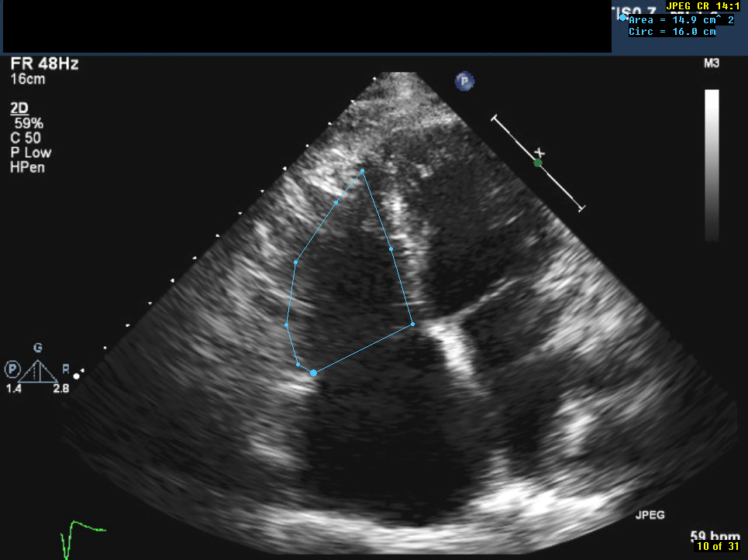Click the C 50 compression setting
This screenshot has height=560, width=748.
point(26,138)
